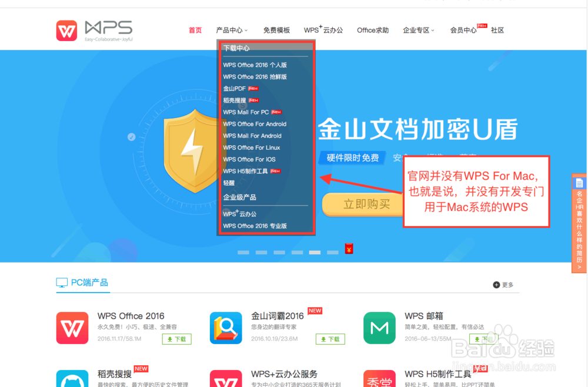Choose WPS H5制作工具 in dropdown
Screen dimensions: 588x387
pyautogui.click(x=245, y=171)
